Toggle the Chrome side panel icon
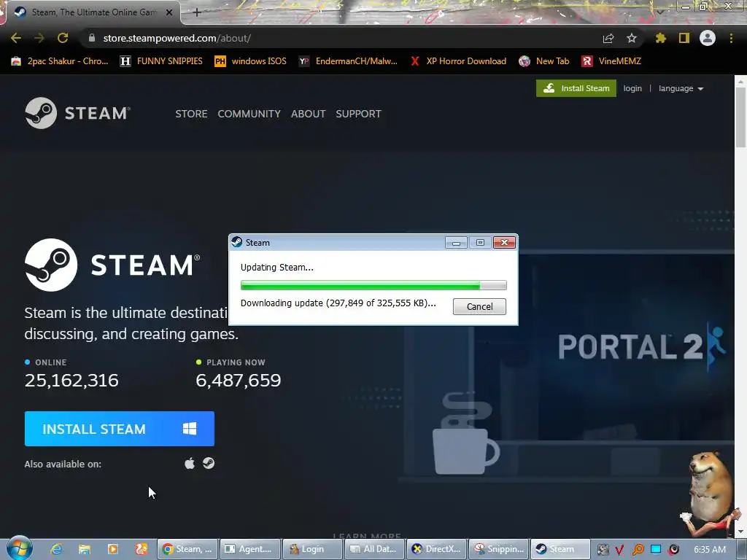This screenshot has height=560, width=747. pos(684,38)
